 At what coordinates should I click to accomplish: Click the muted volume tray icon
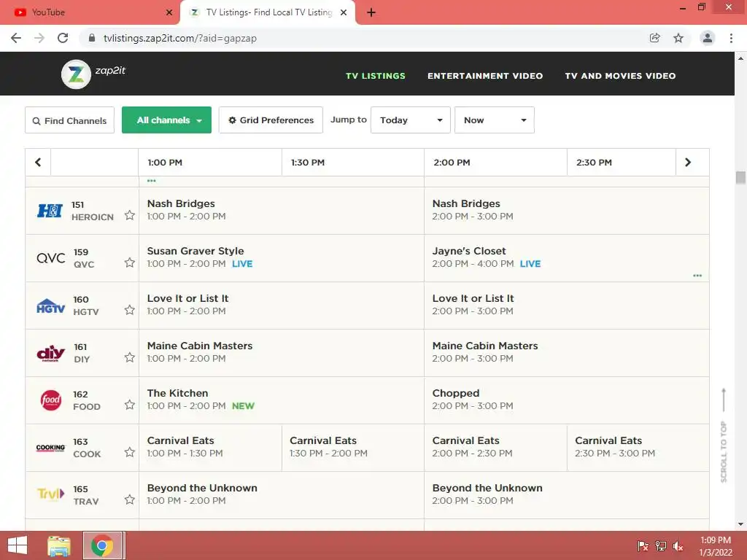tap(678, 545)
